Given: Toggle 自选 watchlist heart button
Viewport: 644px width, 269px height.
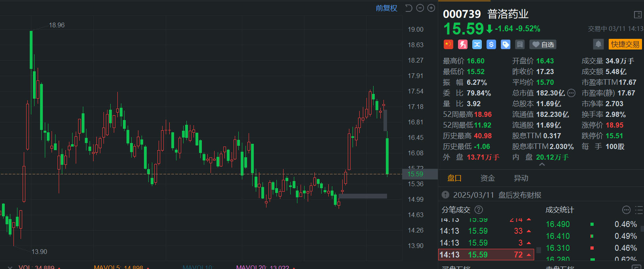Looking at the screenshot, I should pyautogui.click(x=543, y=44).
